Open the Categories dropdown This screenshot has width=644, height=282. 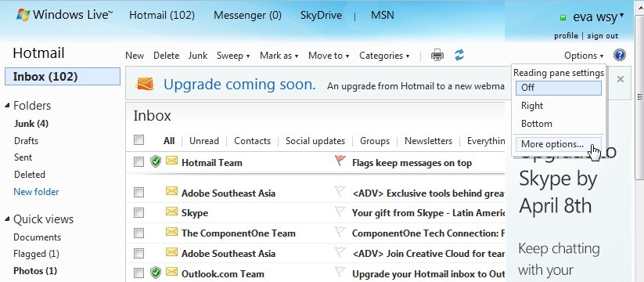click(384, 56)
